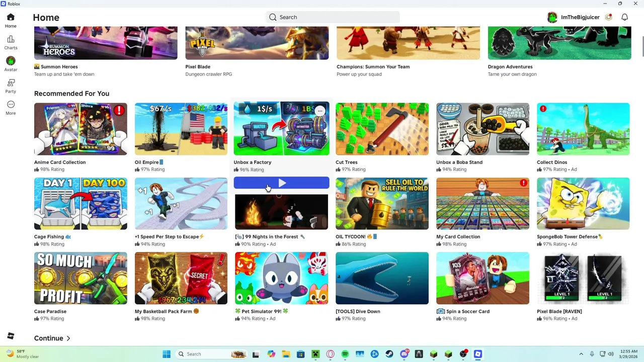Click the Minecraft creeper taskbar icon

pos(315,354)
